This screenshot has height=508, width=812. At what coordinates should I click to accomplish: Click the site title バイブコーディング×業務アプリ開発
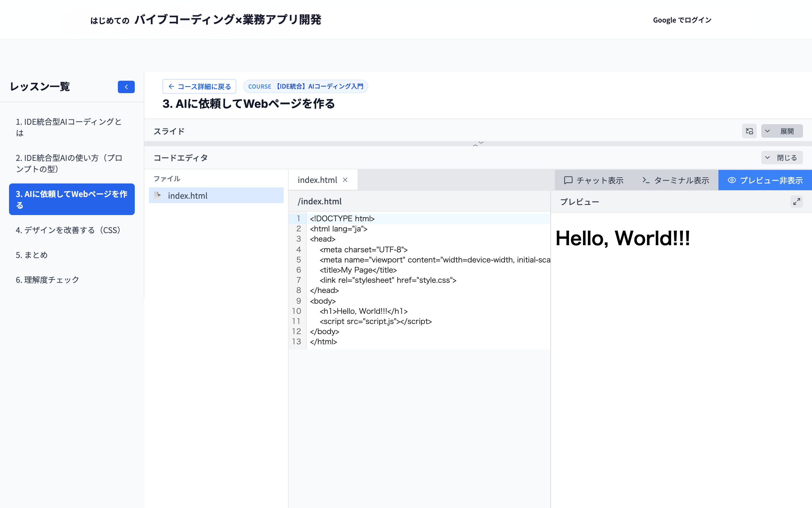(x=228, y=19)
